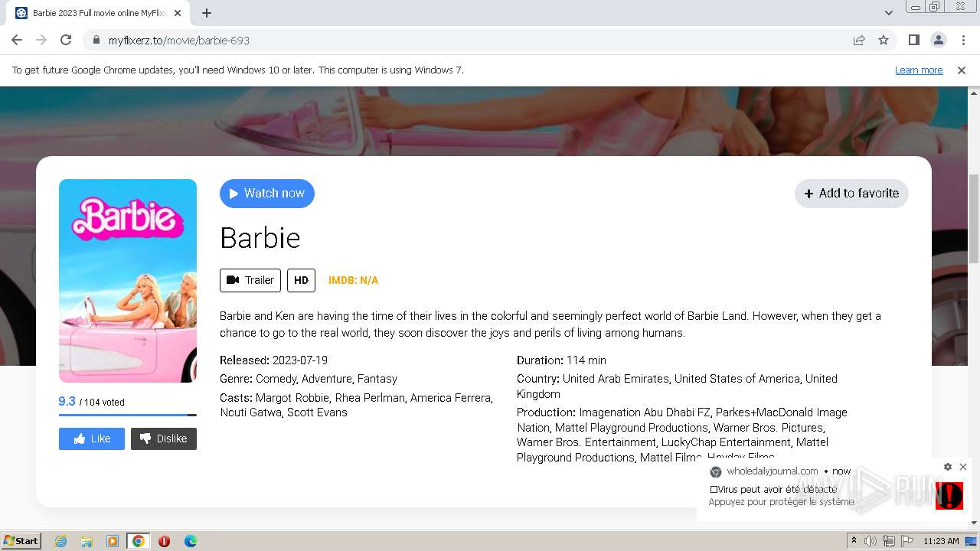
Task: Open the Chrome profile avatar menu
Action: point(938,40)
